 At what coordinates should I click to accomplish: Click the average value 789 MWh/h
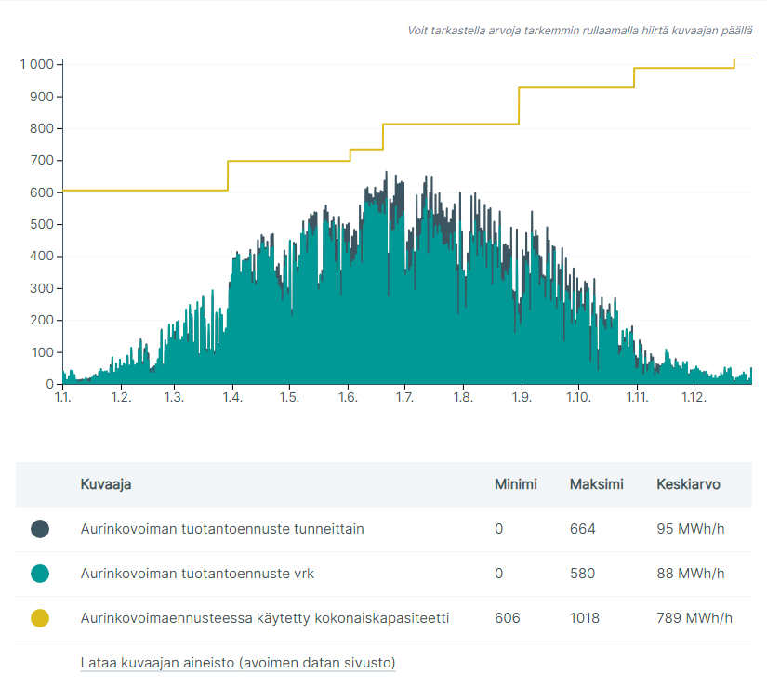tap(694, 618)
